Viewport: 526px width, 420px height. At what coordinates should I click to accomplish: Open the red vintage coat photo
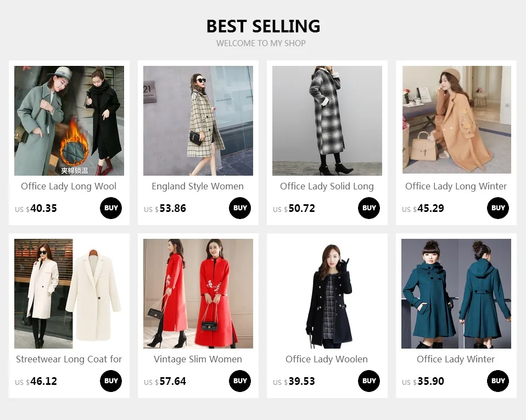(198, 294)
